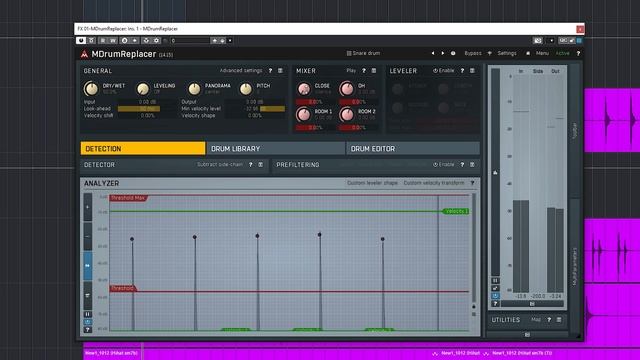Open MDrumReplacer logo icon
This screenshot has height=360, width=640.
(x=84, y=54)
